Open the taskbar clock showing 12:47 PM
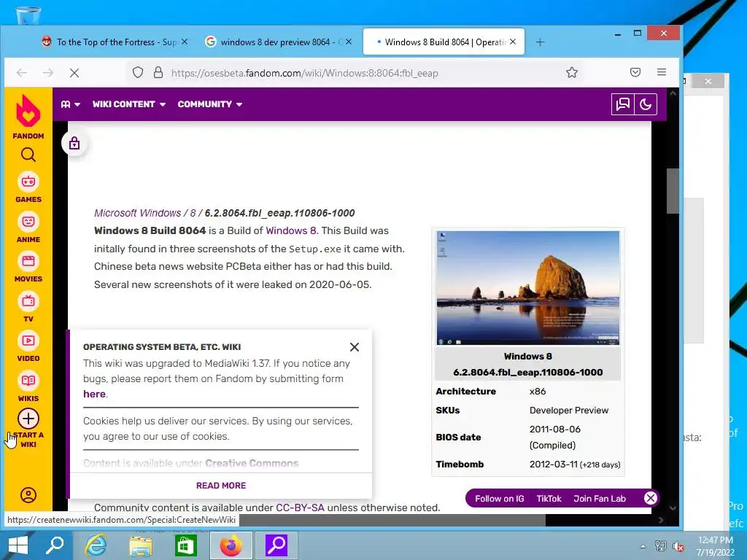747x560 pixels. 715,546
